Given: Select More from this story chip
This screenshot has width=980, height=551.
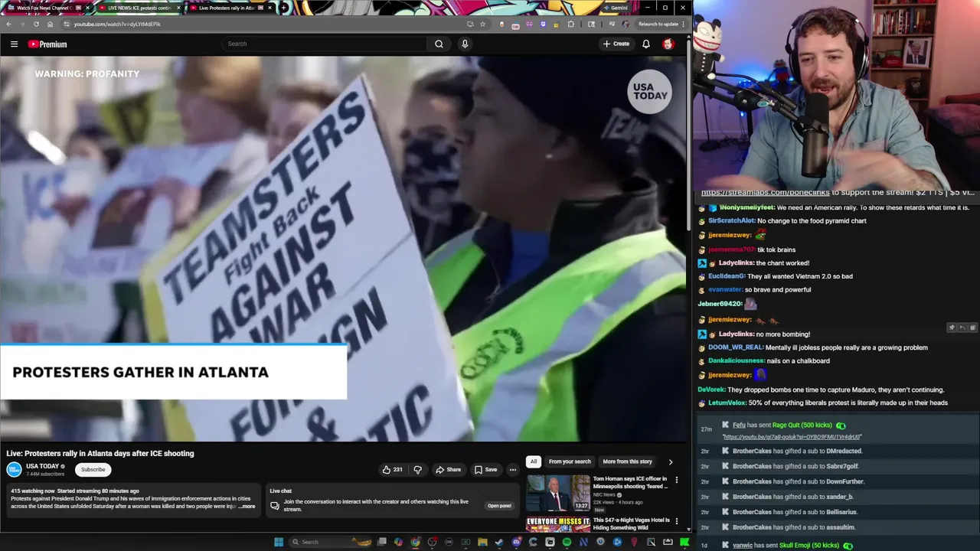Looking at the screenshot, I should pyautogui.click(x=627, y=461).
